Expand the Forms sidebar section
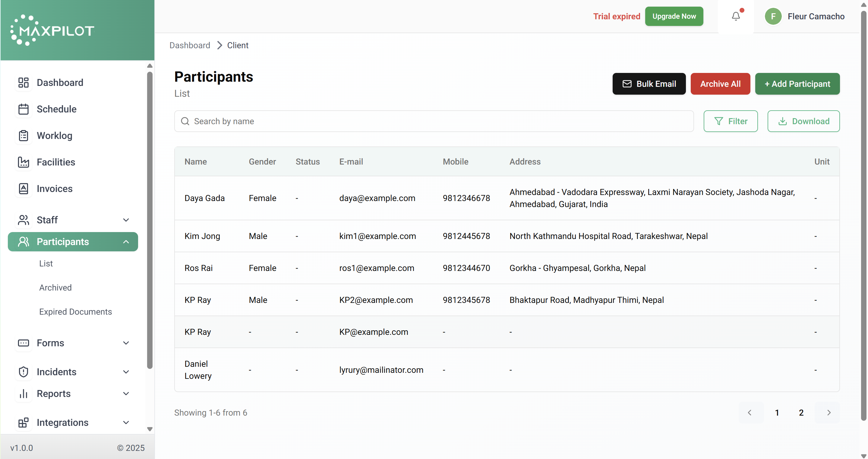The width and height of the screenshot is (868, 459). [x=126, y=343]
